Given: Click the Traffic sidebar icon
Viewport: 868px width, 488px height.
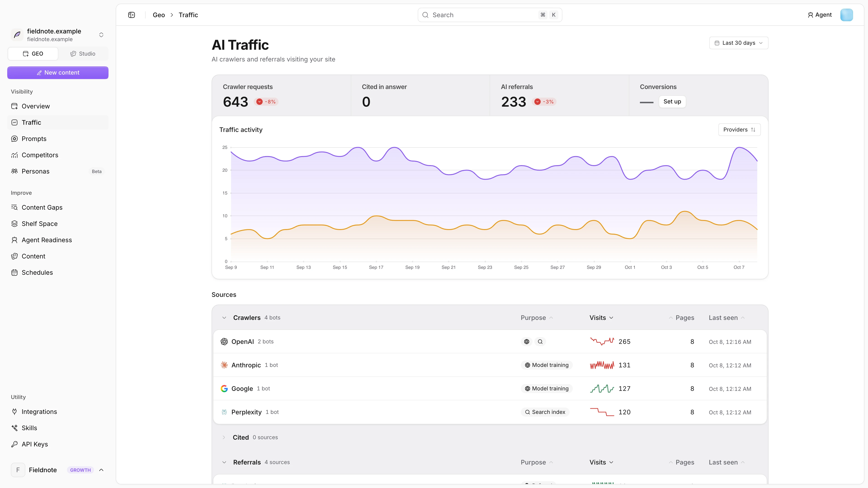Looking at the screenshot, I should (14, 123).
